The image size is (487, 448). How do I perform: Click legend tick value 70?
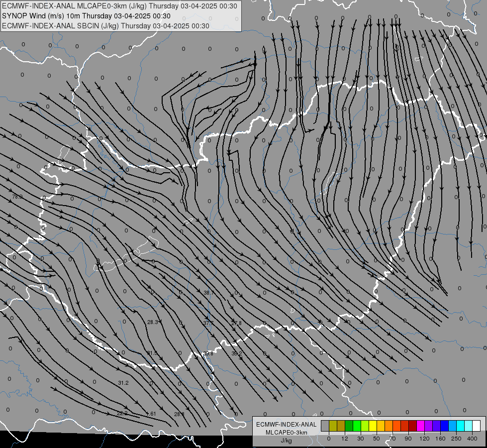pyautogui.click(x=392, y=439)
